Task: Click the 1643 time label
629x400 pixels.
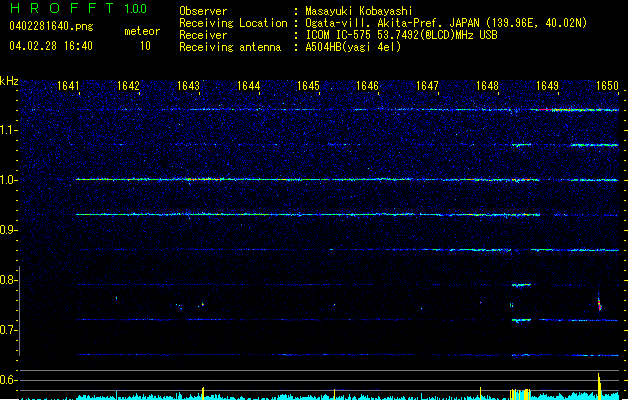Action: [188, 87]
